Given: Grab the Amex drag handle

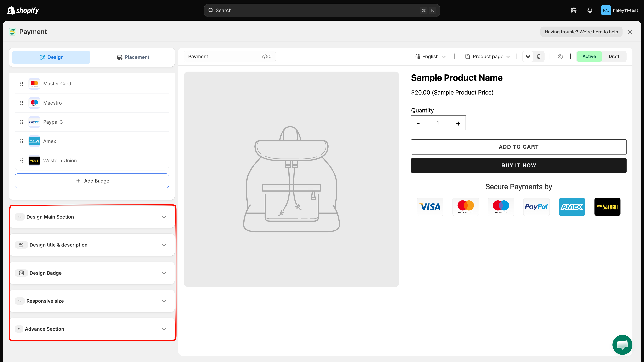Looking at the screenshot, I should pyautogui.click(x=22, y=141).
